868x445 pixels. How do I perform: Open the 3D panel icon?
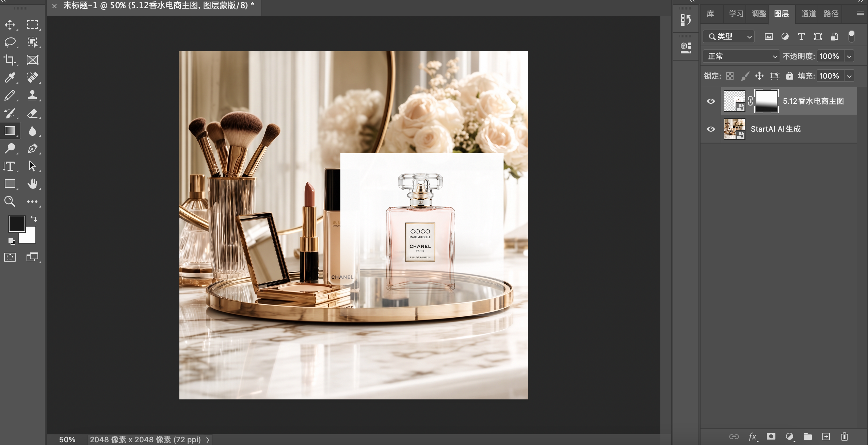pyautogui.click(x=686, y=48)
